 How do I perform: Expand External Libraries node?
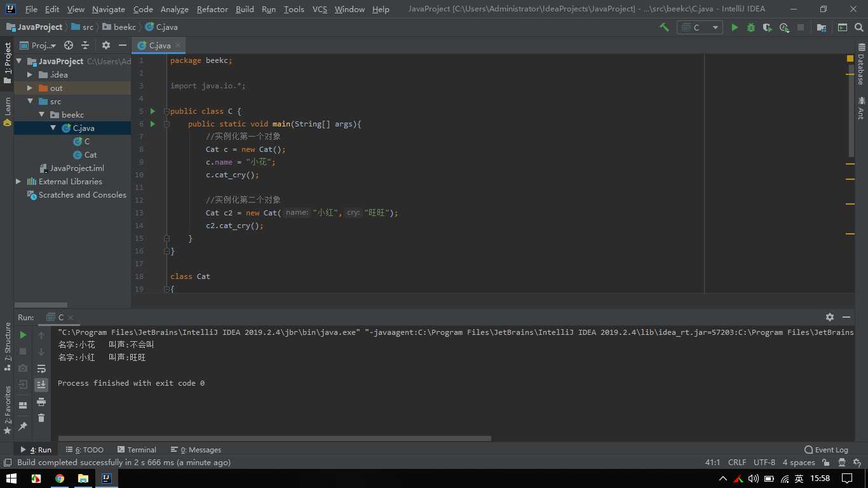pyautogui.click(x=18, y=182)
